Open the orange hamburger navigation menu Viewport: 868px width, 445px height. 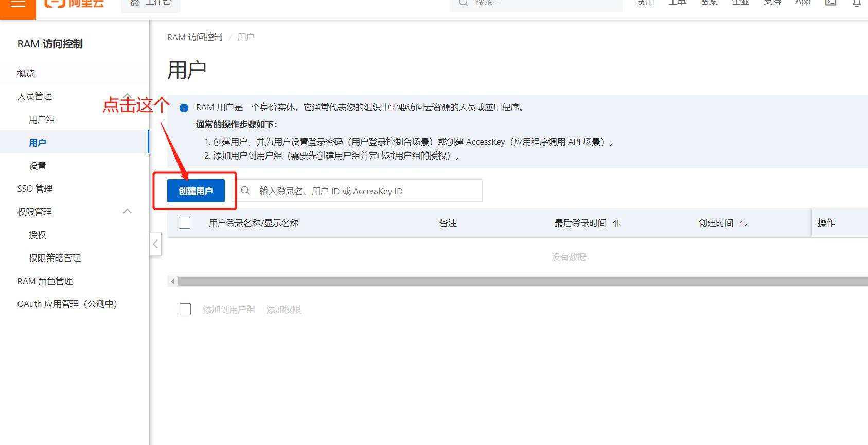(x=18, y=5)
